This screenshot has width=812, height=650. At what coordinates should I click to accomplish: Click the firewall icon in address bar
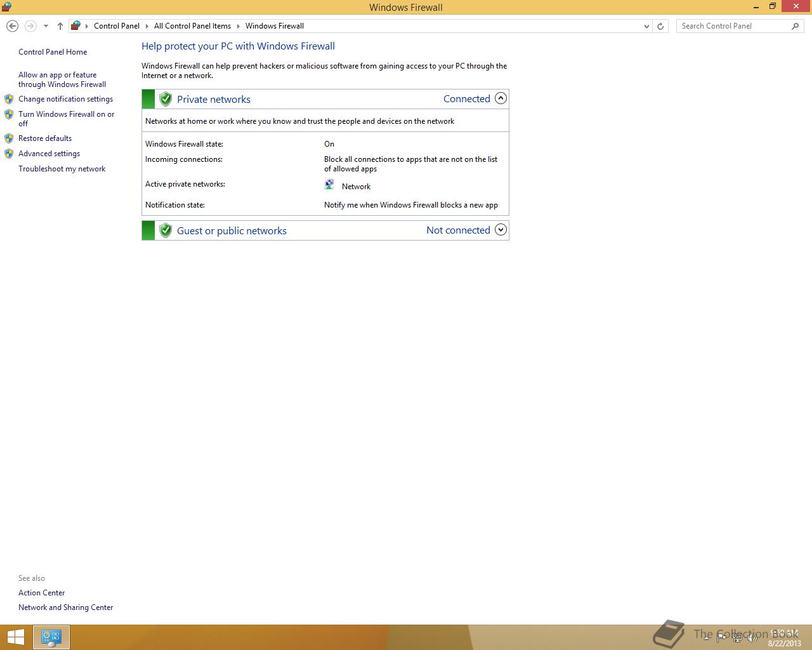(x=75, y=26)
